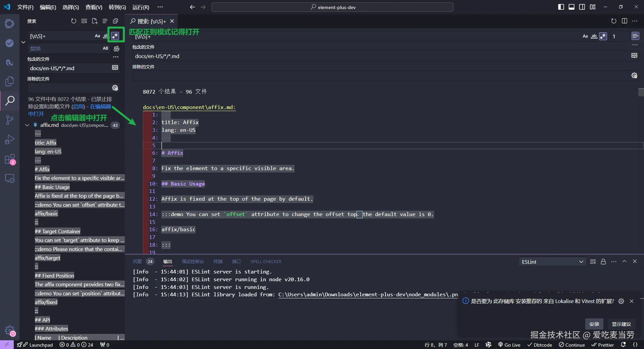The image size is (644, 349).
Task: Click the 安装 button in the notification
Action: click(x=594, y=324)
